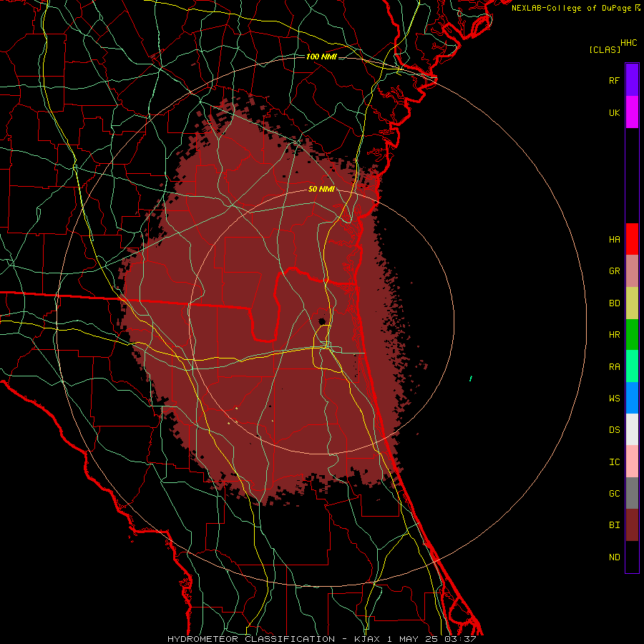This screenshot has height=644, width=644.
Task: Click the HA red legend swatch
Action: [x=632, y=239]
